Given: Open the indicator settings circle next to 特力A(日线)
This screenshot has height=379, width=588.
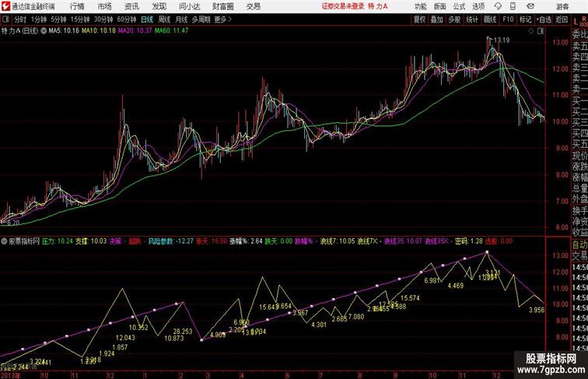Looking at the screenshot, I should click(44, 31).
